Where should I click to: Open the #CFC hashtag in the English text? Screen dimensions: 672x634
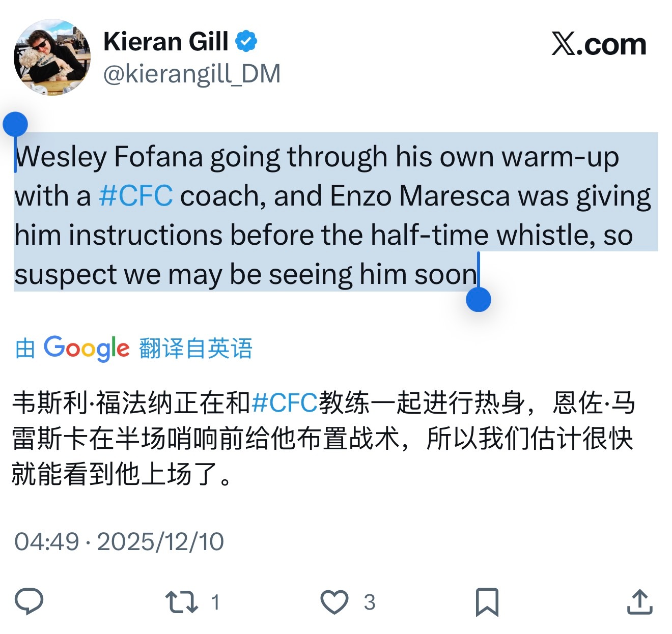(x=135, y=196)
